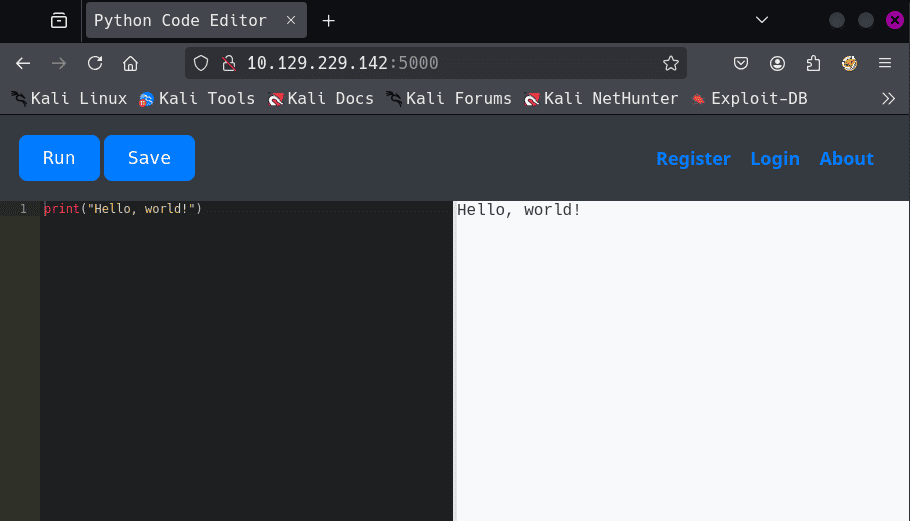Open the Pocket save icon
Viewport: 910px width, 521px height.
741,63
